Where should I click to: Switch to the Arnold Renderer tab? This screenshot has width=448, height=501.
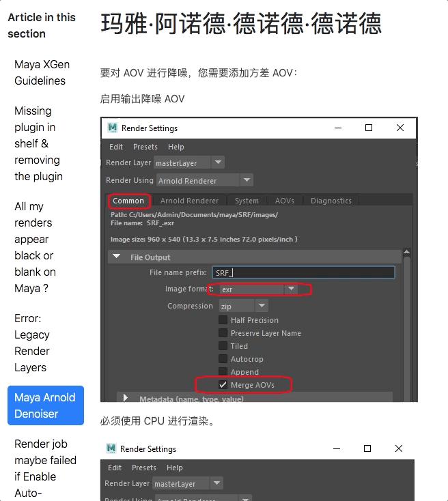190,201
